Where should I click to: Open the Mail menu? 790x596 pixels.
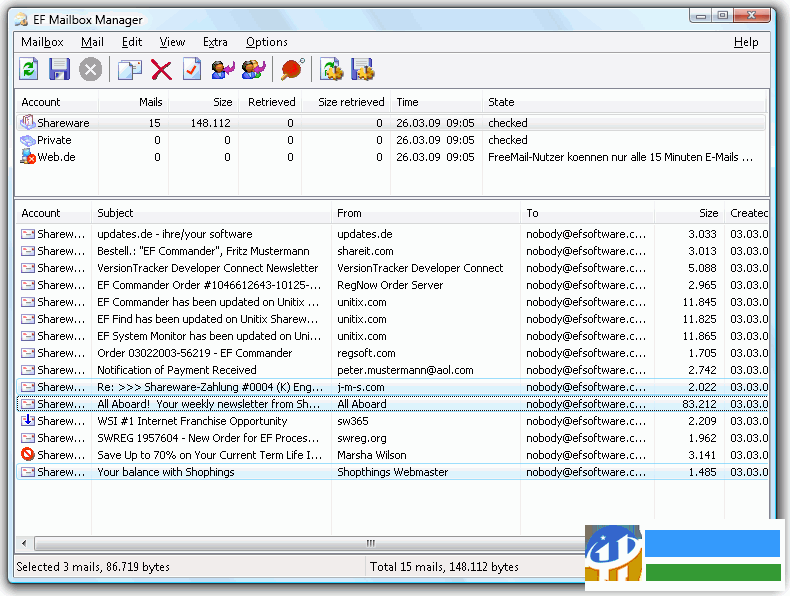[x=92, y=42]
